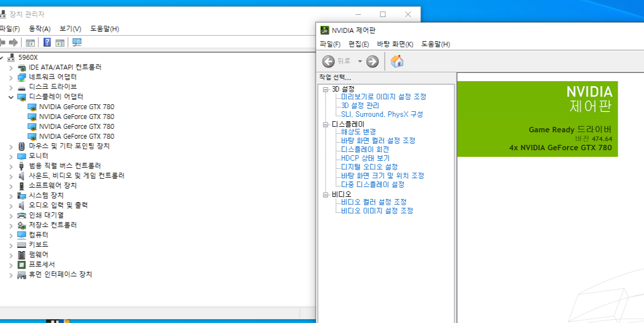Open 동작(A) menu in Device Manager

pyautogui.click(x=39, y=29)
